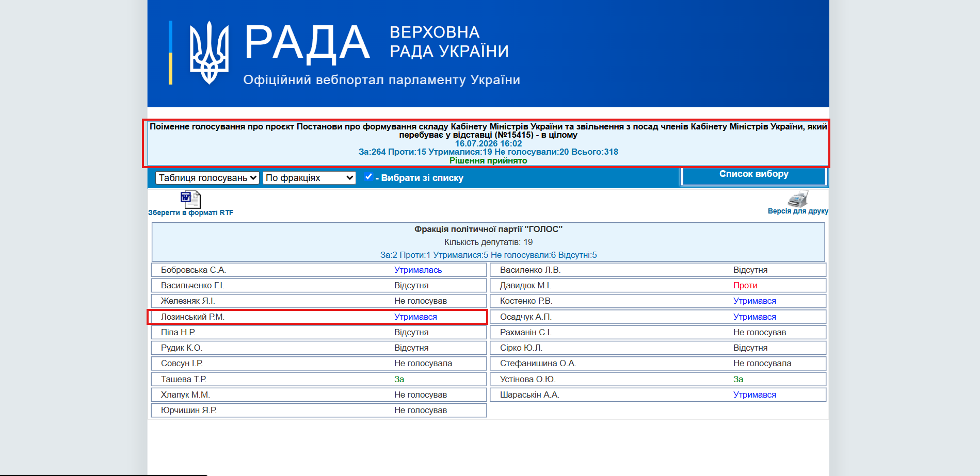Select deputy name 'Давидюк М.І.'
Viewport: 980px width, 476px height.
click(525, 286)
